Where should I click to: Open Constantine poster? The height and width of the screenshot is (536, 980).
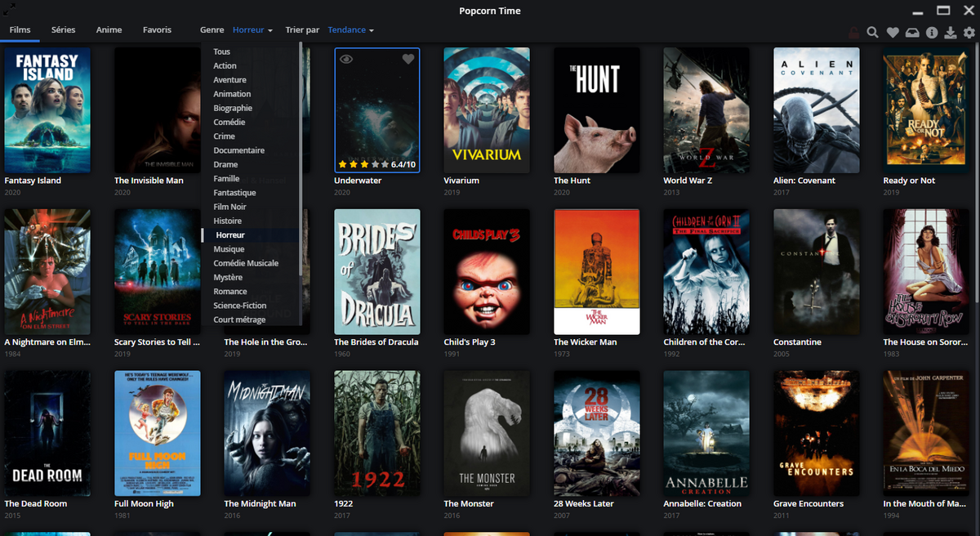click(816, 272)
